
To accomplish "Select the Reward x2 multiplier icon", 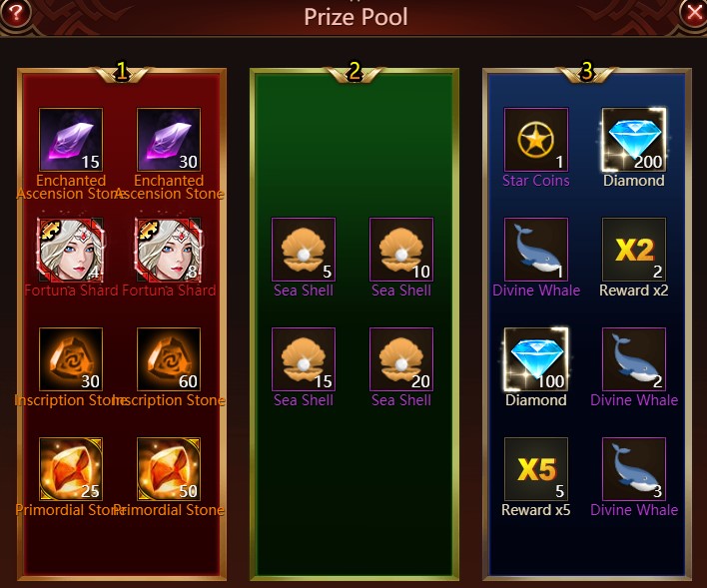I will (x=634, y=250).
